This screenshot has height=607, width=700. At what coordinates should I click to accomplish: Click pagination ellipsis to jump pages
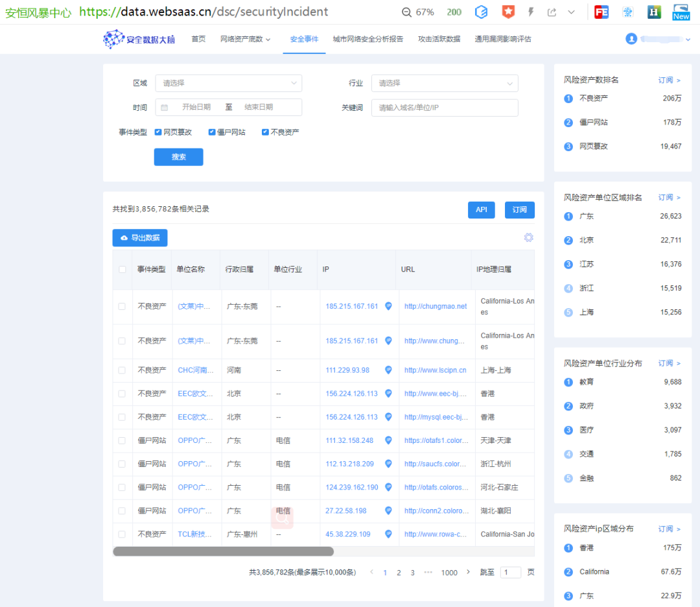(x=428, y=572)
